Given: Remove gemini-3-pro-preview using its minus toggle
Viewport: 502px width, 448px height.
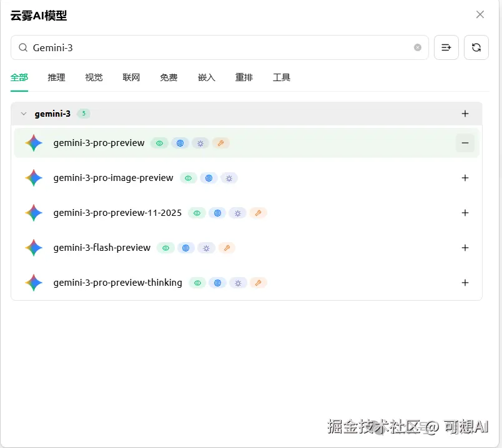Looking at the screenshot, I should point(465,143).
